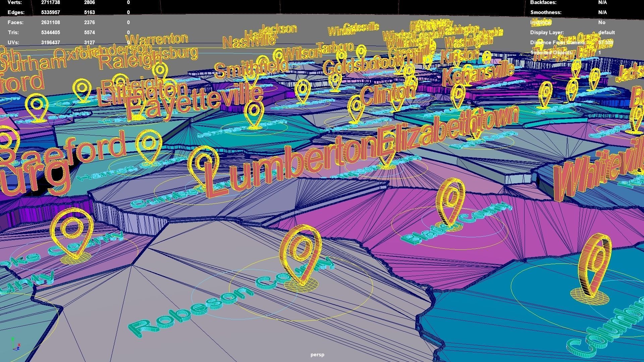Viewport: 644px width, 362px height.
Task: Click the Verts count in the HUD
Action: click(x=51, y=2)
